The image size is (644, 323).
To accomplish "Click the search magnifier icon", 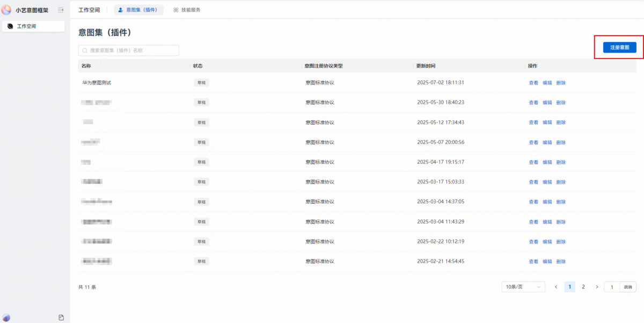I will tap(85, 51).
